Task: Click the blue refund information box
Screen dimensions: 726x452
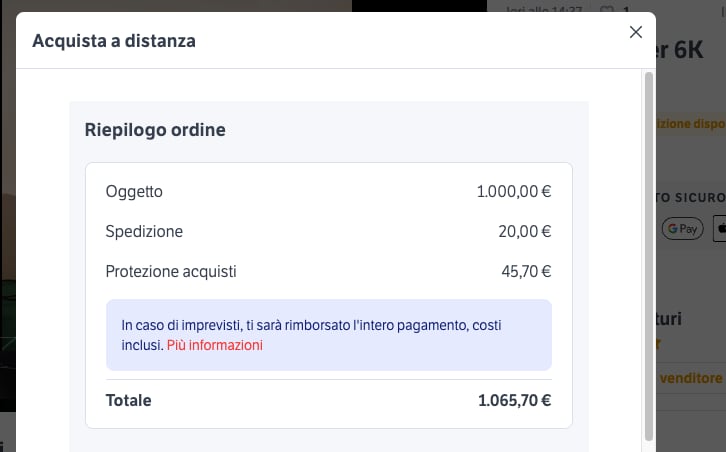Action: [x=329, y=335]
